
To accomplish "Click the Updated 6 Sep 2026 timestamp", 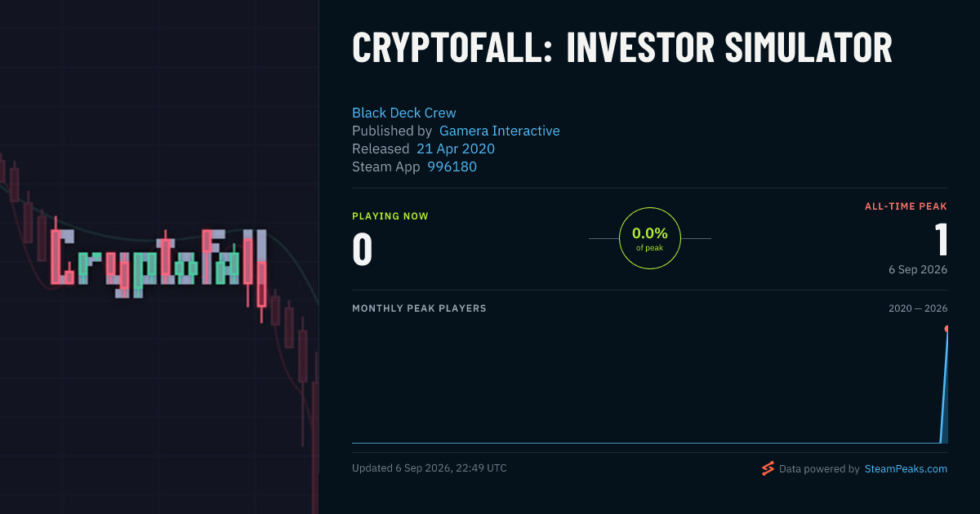I will click(430, 468).
